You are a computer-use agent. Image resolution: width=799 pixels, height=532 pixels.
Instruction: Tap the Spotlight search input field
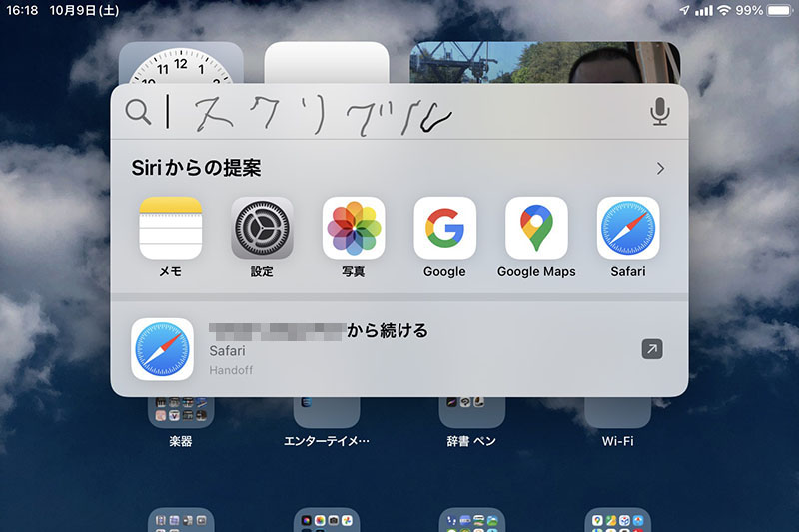coord(399,112)
